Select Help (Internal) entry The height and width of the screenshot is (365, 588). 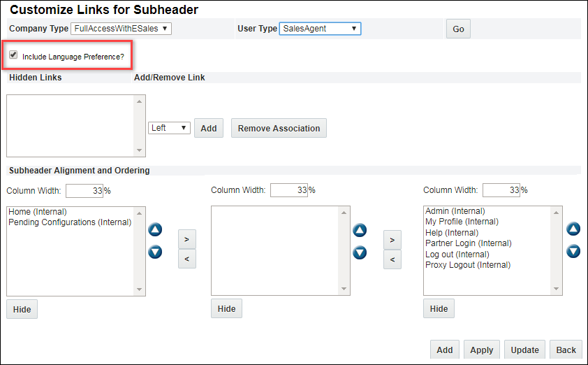tap(452, 232)
